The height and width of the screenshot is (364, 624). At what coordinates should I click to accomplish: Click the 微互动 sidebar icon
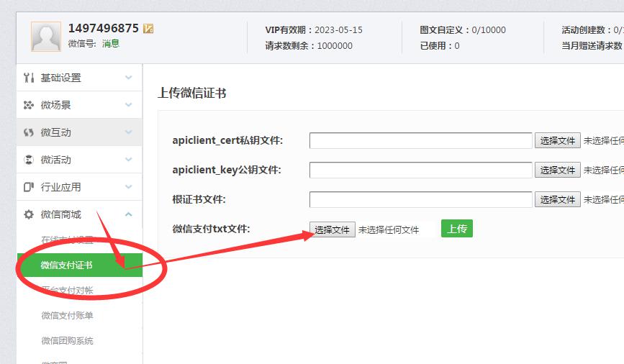pyautogui.click(x=29, y=132)
